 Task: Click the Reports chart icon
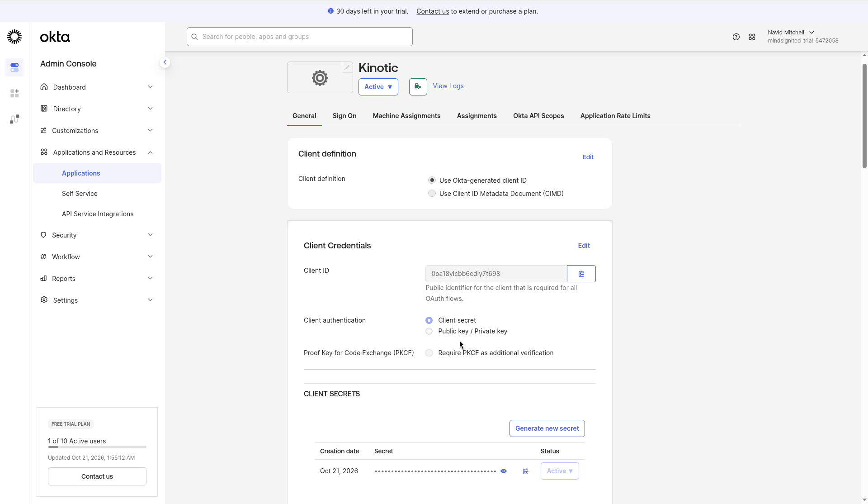pos(43,278)
